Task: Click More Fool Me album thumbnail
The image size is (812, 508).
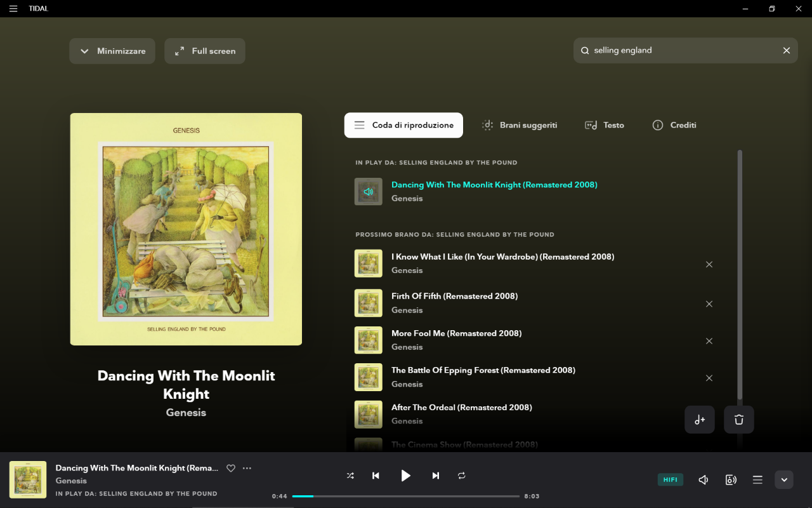Action: pyautogui.click(x=369, y=340)
